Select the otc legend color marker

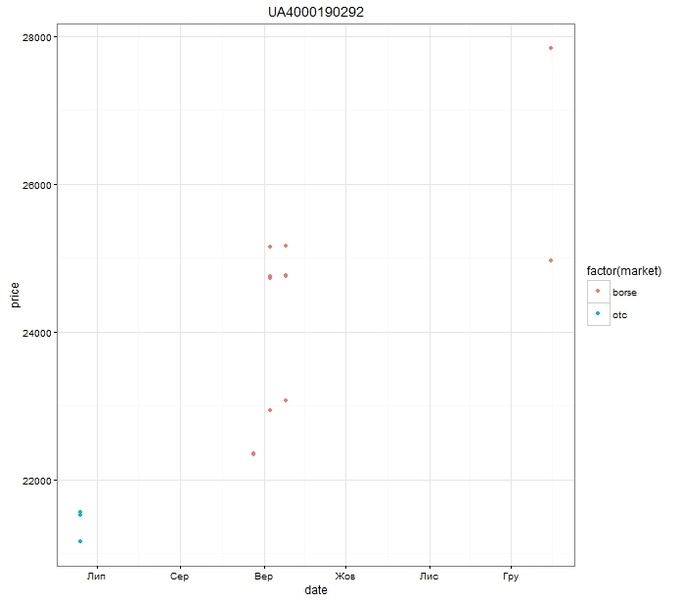click(x=598, y=314)
